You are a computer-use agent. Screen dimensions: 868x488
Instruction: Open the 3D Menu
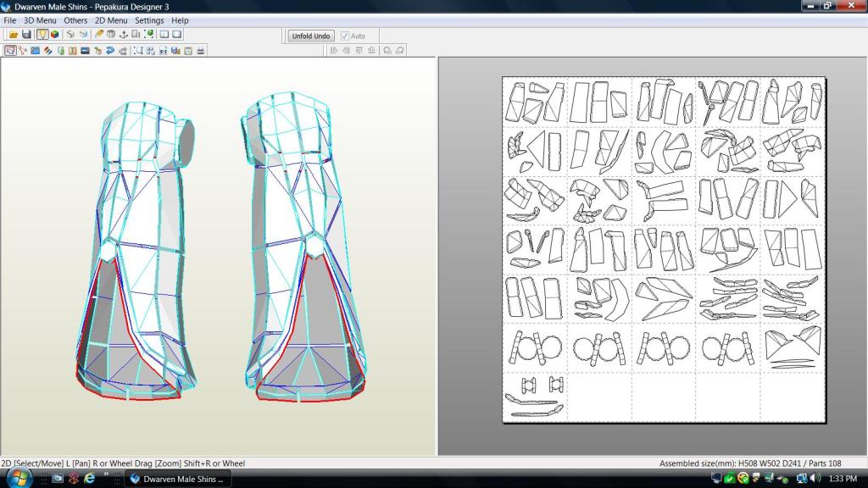40,20
